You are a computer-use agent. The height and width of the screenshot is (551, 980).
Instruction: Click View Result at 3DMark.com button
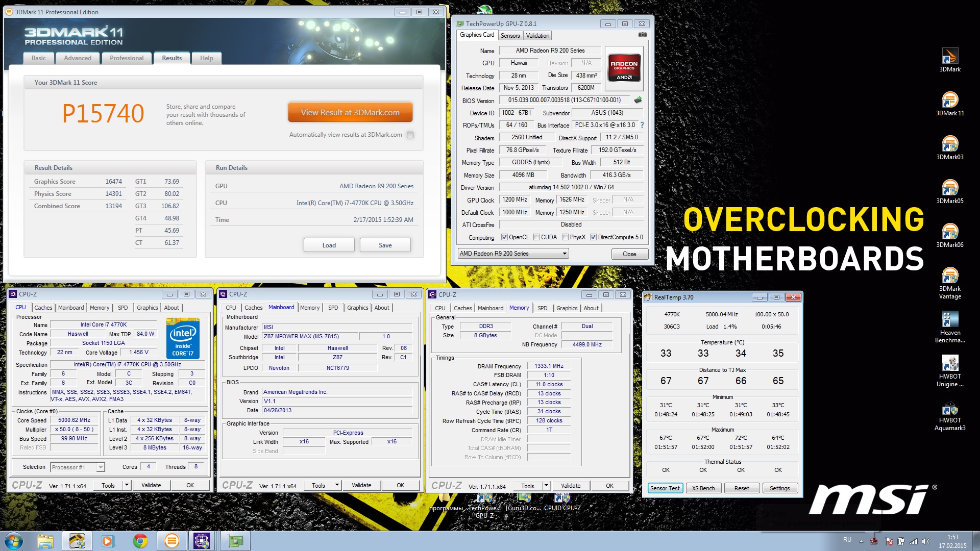pos(350,113)
